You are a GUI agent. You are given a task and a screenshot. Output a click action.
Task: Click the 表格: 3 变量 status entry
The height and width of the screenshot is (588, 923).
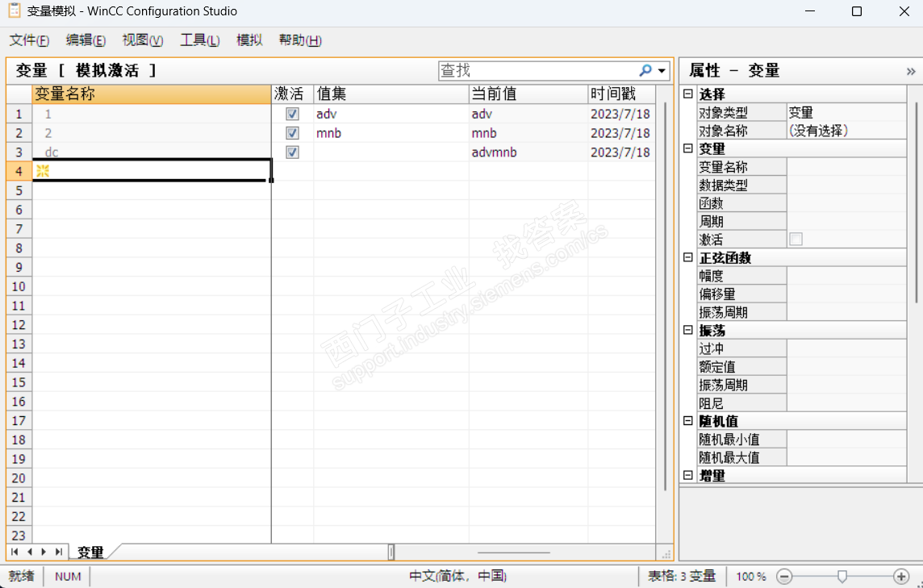coord(682,576)
